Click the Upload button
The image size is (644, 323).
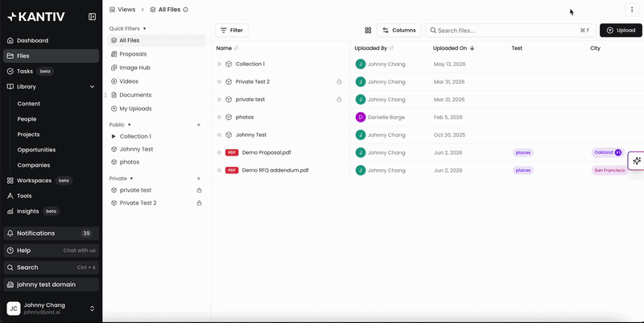click(x=621, y=31)
